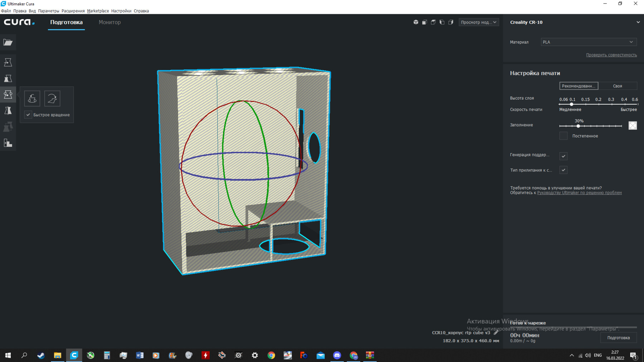Open the Support Blocker tool

pos(8,143)
